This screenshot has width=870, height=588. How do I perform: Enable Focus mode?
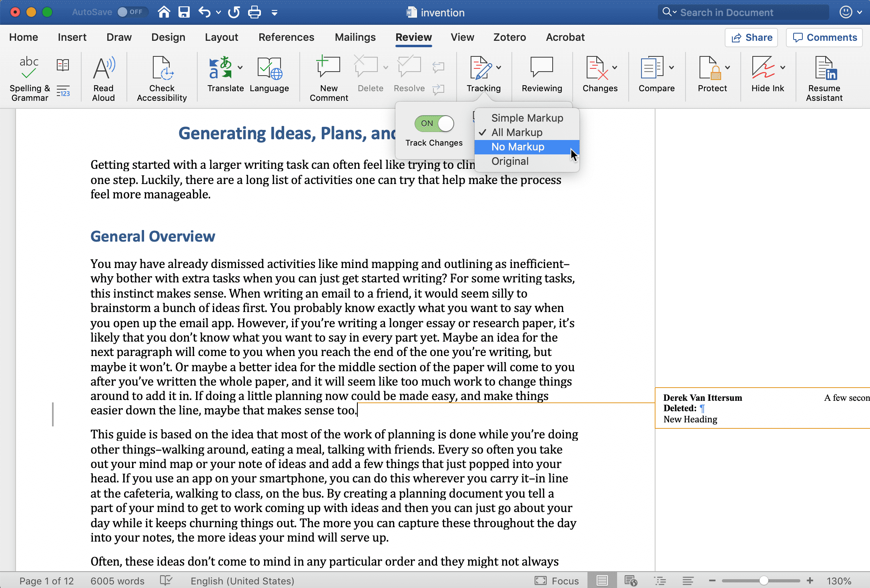click(x=557, y=580)
